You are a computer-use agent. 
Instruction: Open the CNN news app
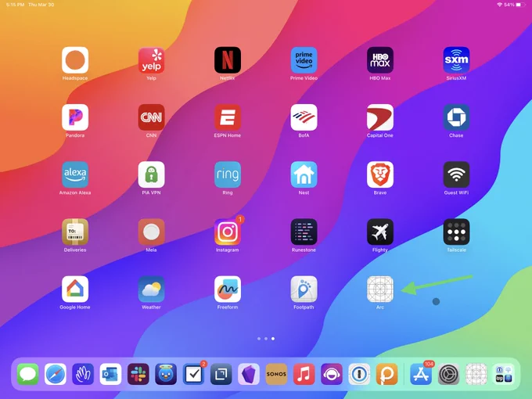click(151, 117)
